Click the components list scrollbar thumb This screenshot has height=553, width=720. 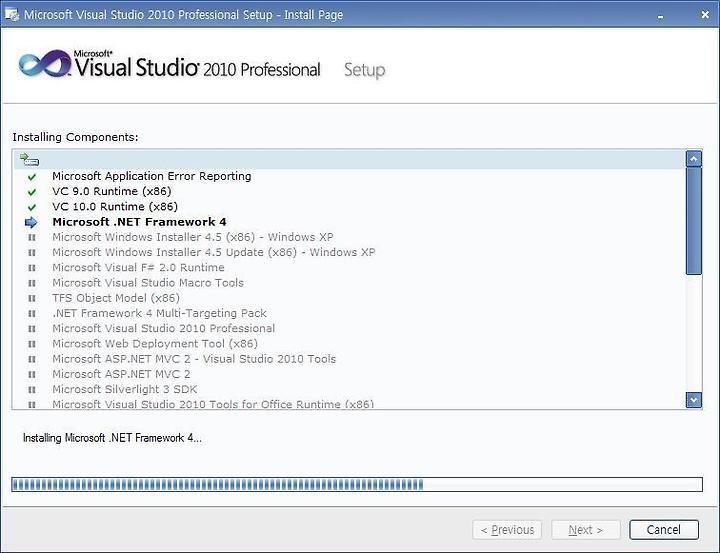pos(693,221)
